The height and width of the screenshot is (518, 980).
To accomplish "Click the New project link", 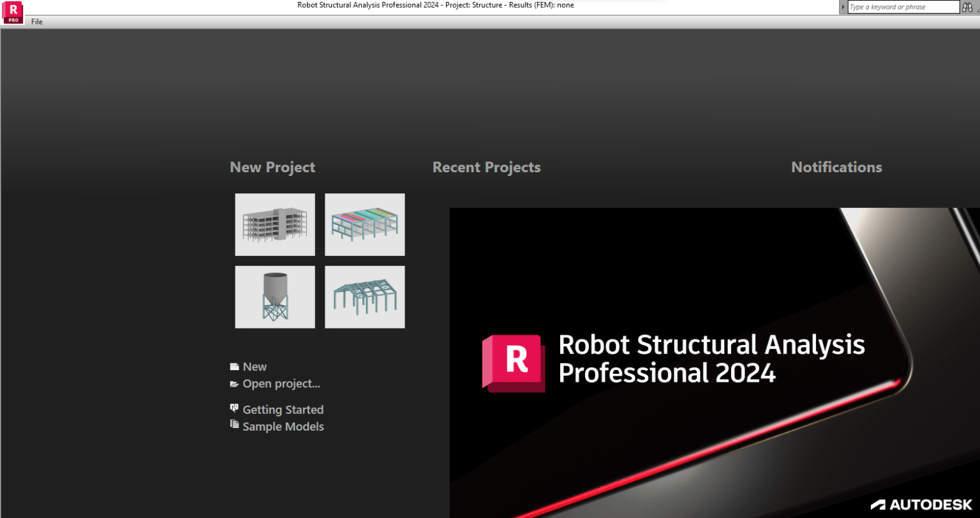I will click(x=255, y=367).
